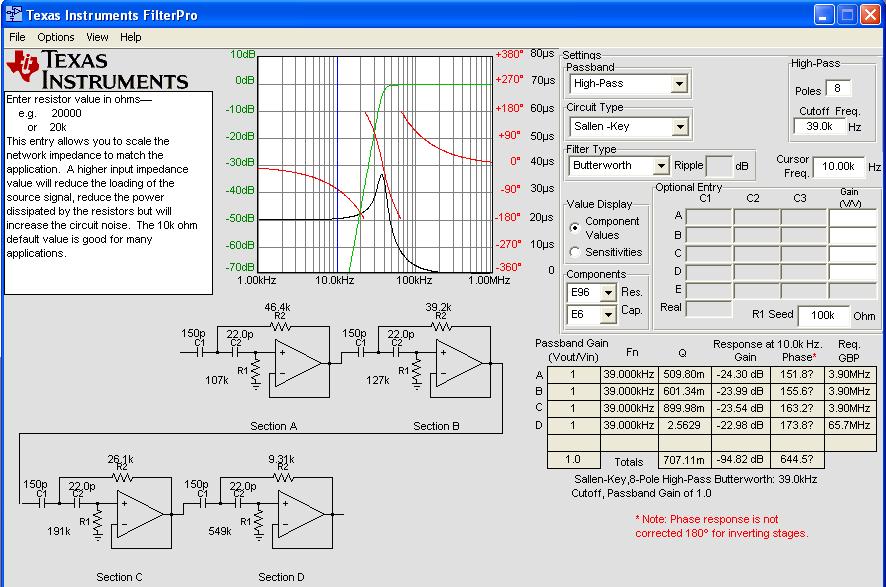Expand the Filter Type dropdown showing Butterworth
The width and height of the screenshot is (886, 587).
tap(661, 166)
